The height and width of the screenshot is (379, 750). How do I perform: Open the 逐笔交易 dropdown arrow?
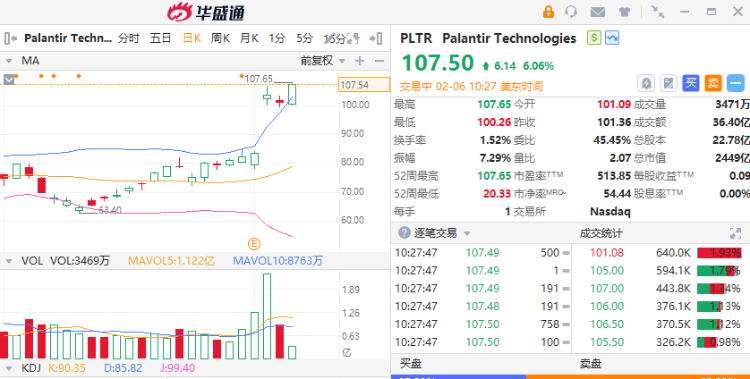[x=467, y=234]
